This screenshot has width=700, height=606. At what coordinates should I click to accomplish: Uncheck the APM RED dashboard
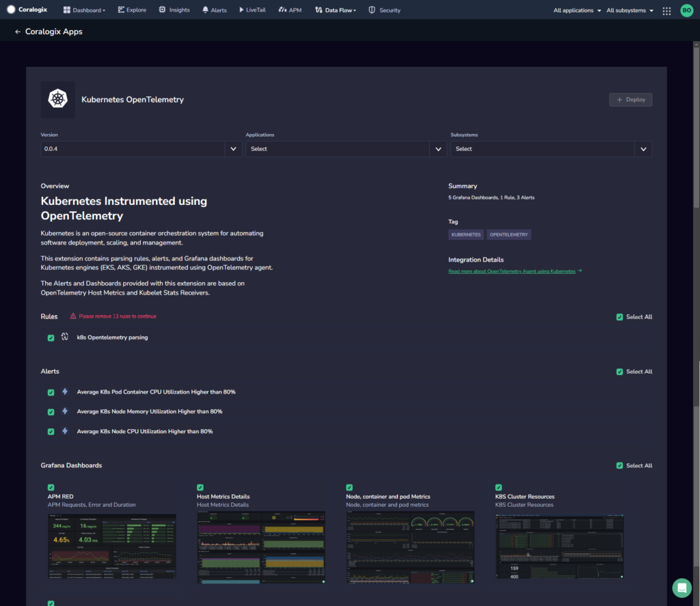point(51,487)
